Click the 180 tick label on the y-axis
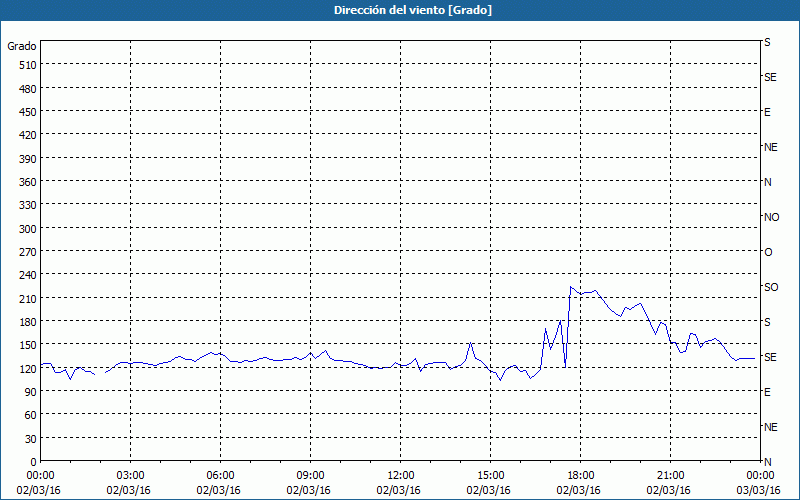The width and height of the screenshot is (800, 500). (28, 322)
